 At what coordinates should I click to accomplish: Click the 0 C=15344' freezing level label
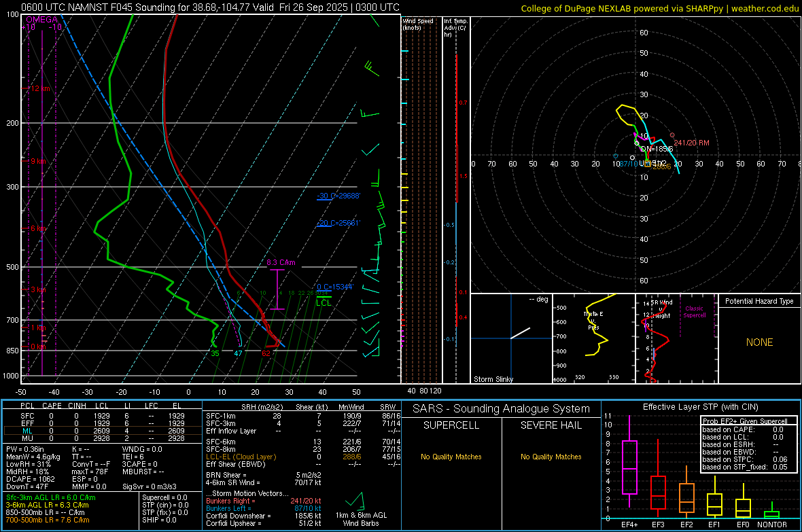[334, 287]
